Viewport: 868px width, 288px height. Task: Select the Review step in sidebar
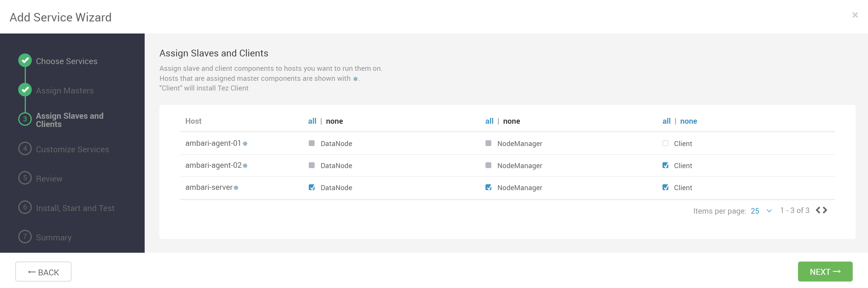pos(49,178)
